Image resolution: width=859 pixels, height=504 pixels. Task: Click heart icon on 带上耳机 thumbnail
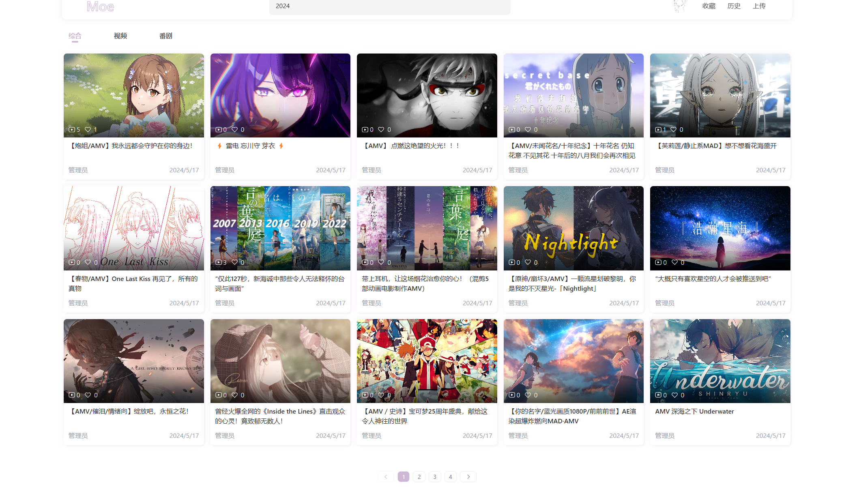(381, 262)
